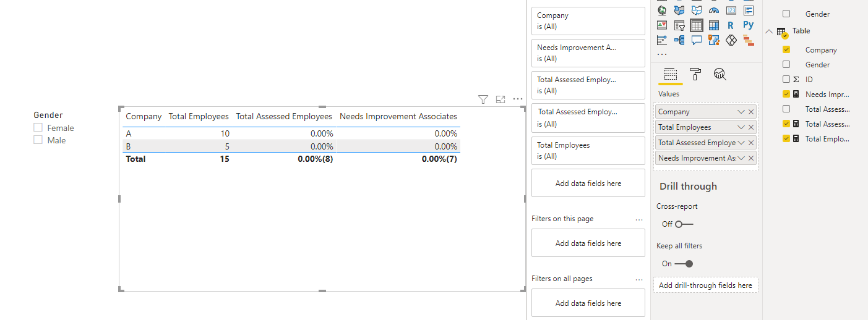Click Add data fields under Filters on this page
Screen dimensions: 868x320
(x=588, y=243)
